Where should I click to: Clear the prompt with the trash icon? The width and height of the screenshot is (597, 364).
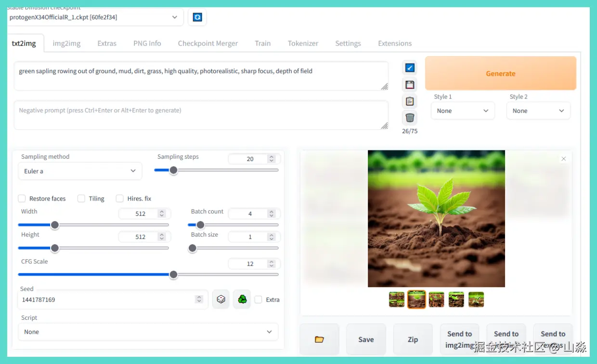click(410, 117)
